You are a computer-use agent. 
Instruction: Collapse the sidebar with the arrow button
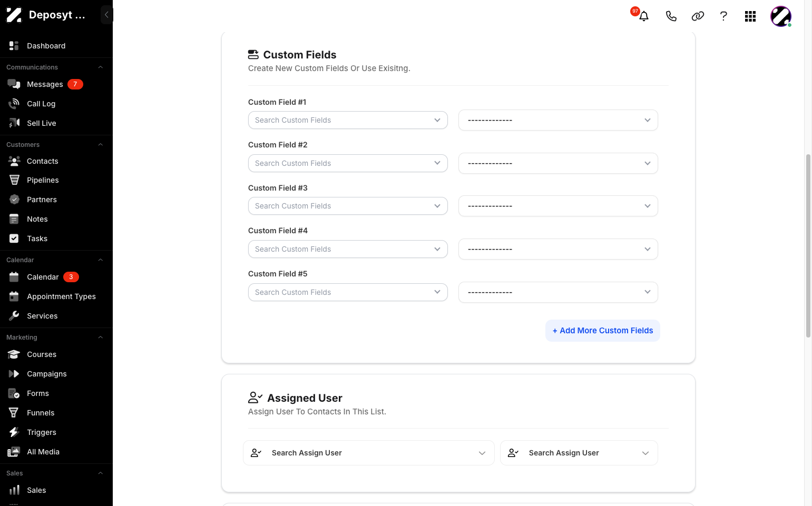click(x=106, y=15)
